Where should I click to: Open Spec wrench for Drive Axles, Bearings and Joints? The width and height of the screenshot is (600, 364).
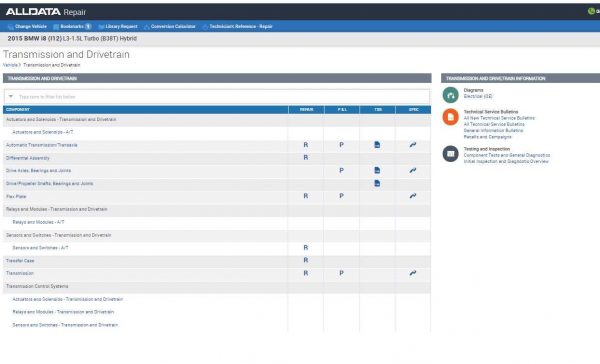tap(413, 170)
